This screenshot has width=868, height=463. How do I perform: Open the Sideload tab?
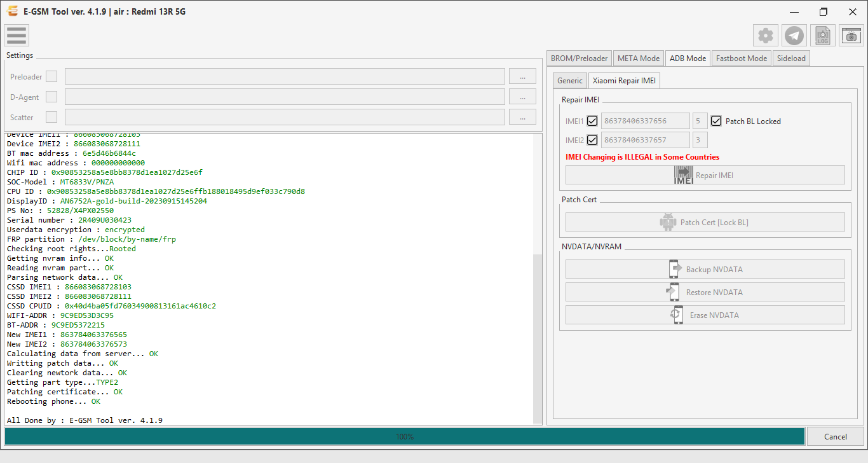click(791, 58)
